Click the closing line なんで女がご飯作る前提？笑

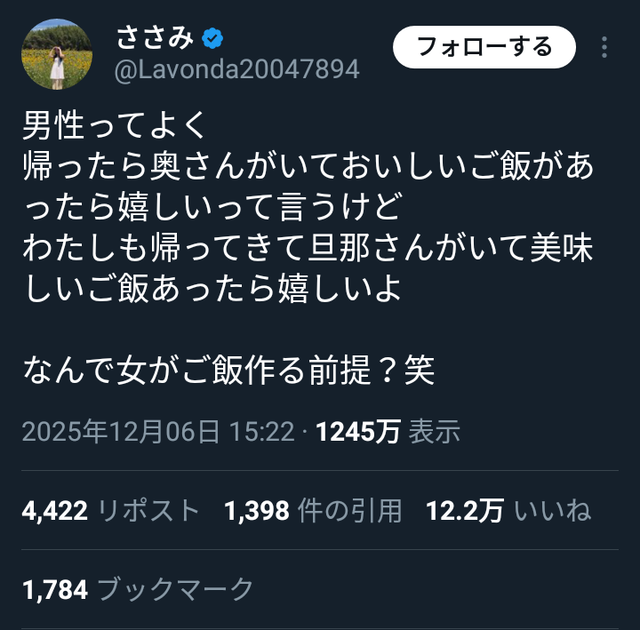click(x=229, y=370)
